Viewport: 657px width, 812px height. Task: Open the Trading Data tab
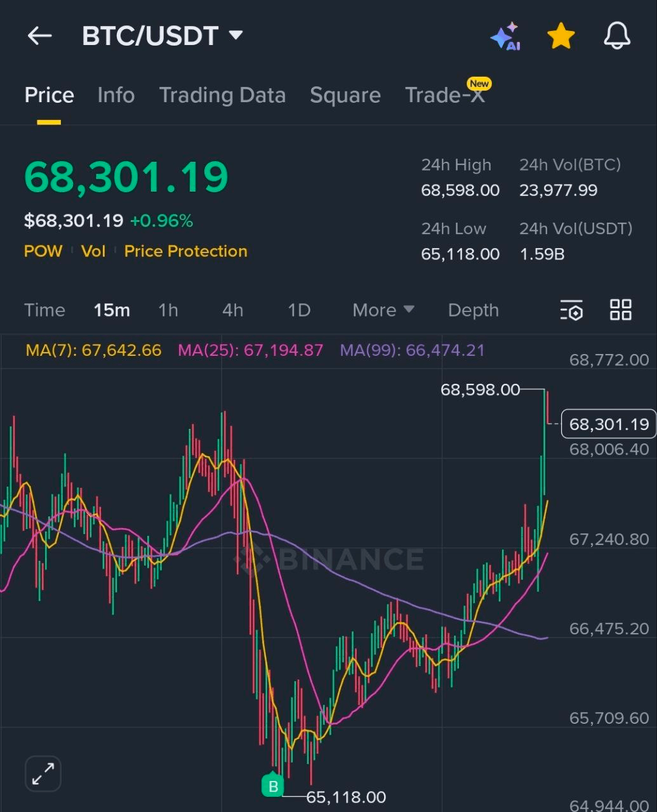pos(222,95)
